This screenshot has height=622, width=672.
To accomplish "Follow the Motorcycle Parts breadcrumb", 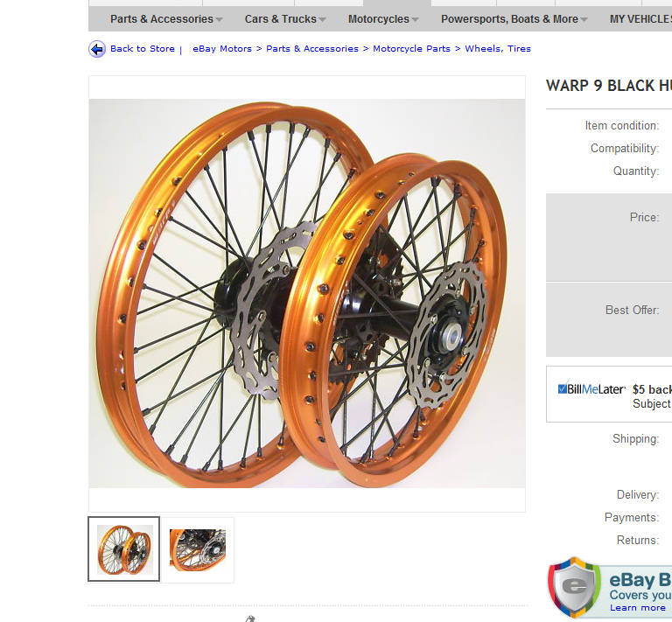I will pos(411,49).
